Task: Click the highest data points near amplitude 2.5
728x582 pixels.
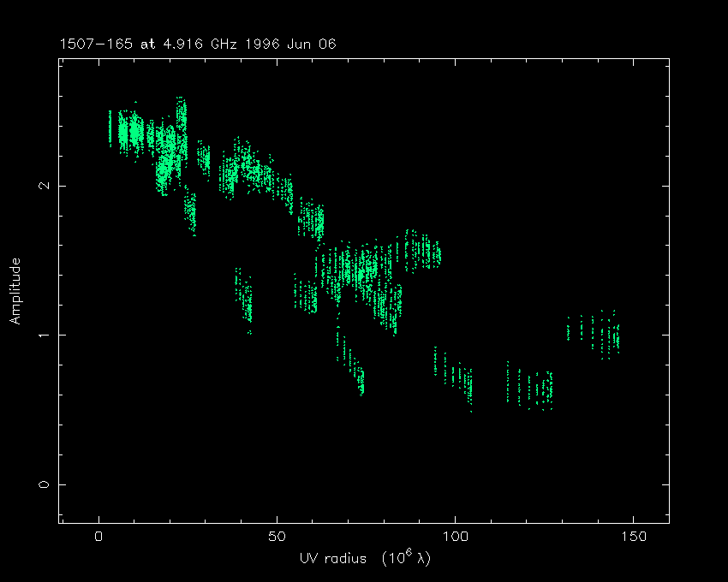Action: coord(181,107)
